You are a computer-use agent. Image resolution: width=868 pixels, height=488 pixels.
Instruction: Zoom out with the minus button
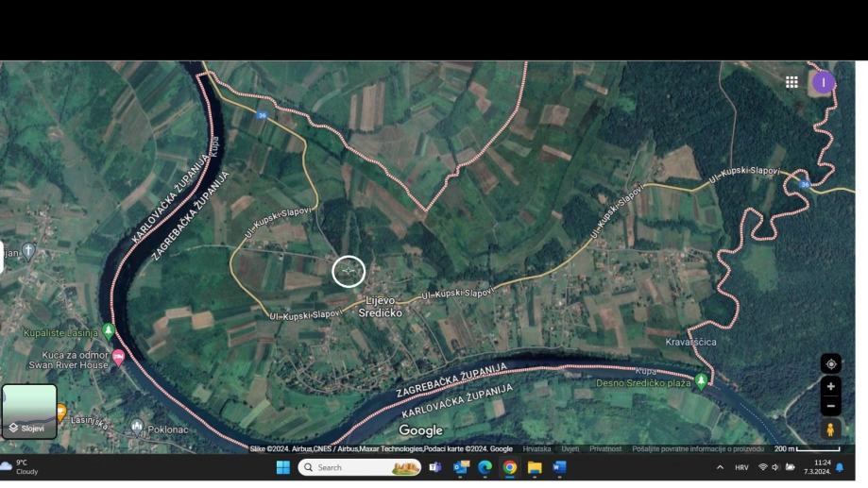click(830, 406)
